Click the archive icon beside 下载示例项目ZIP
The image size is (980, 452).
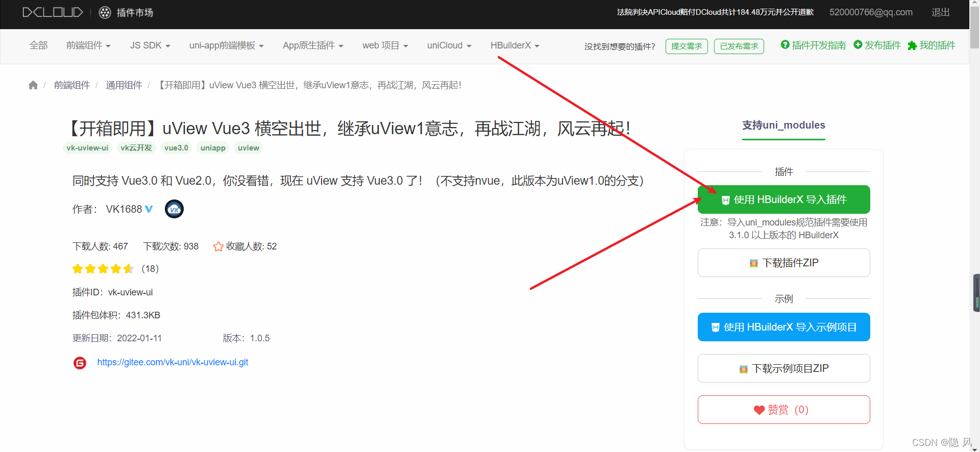743,369
